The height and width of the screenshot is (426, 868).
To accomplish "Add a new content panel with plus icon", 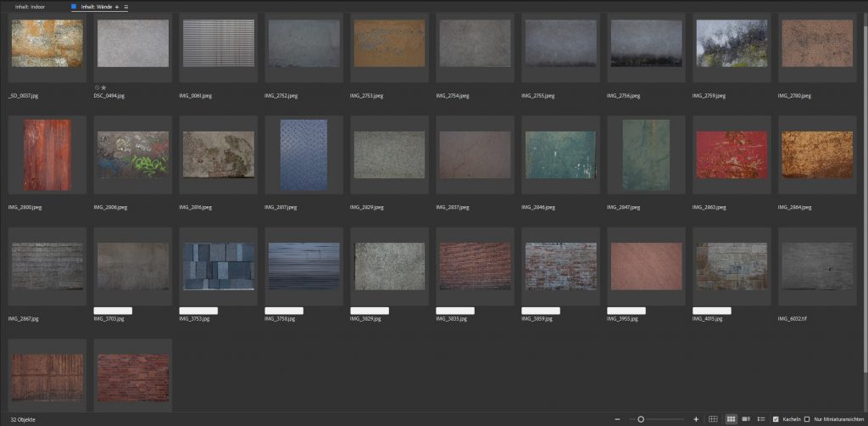I will 117,7.
